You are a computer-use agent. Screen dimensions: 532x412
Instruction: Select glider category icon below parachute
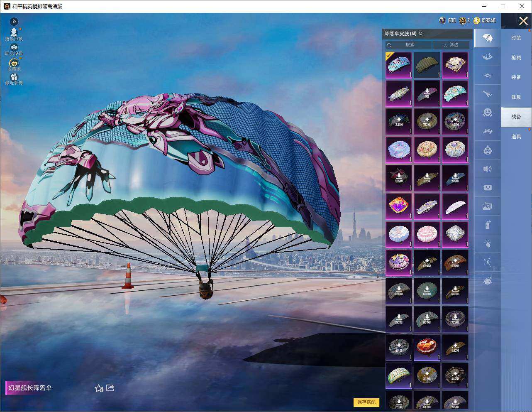pyautogui.click(x=487, y=57)
